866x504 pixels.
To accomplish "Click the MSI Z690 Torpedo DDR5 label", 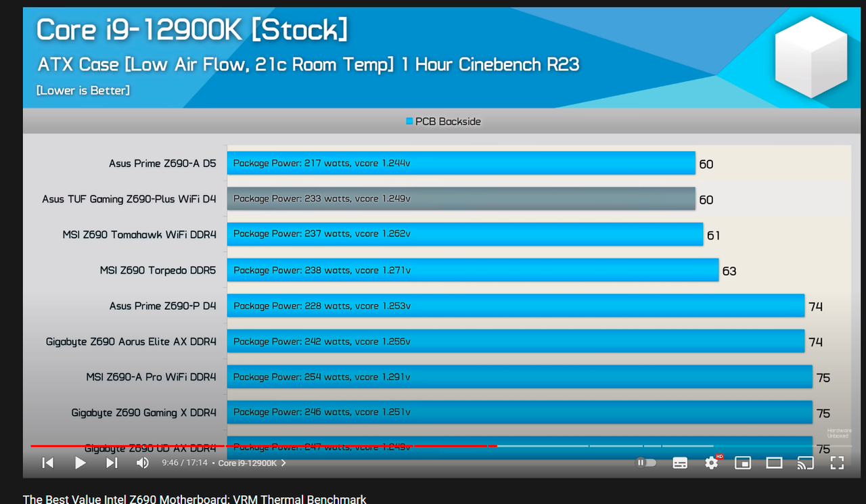I will point(158,270).
